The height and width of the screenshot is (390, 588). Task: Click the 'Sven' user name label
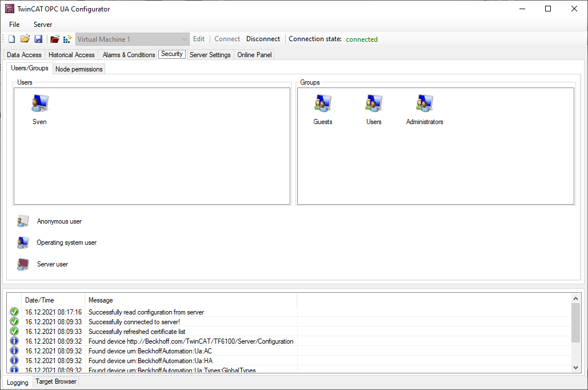40,122
